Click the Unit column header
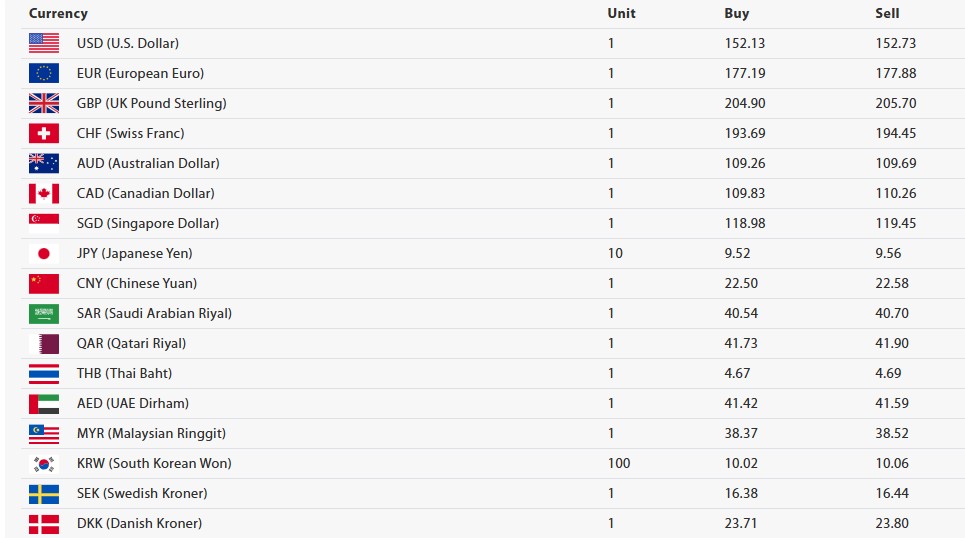This screenshot has width=965, height=538. coord(622,14)
